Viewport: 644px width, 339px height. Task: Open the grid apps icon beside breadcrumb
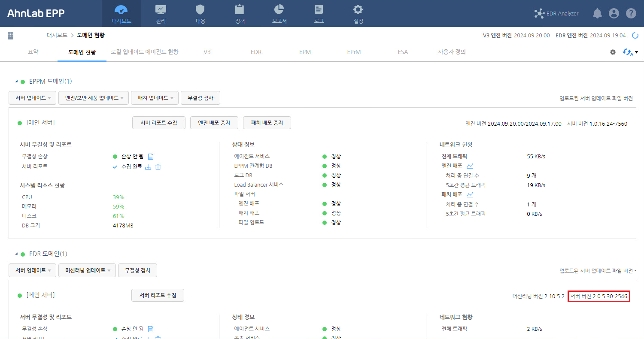pyautogui.click(x=11, y=35)
